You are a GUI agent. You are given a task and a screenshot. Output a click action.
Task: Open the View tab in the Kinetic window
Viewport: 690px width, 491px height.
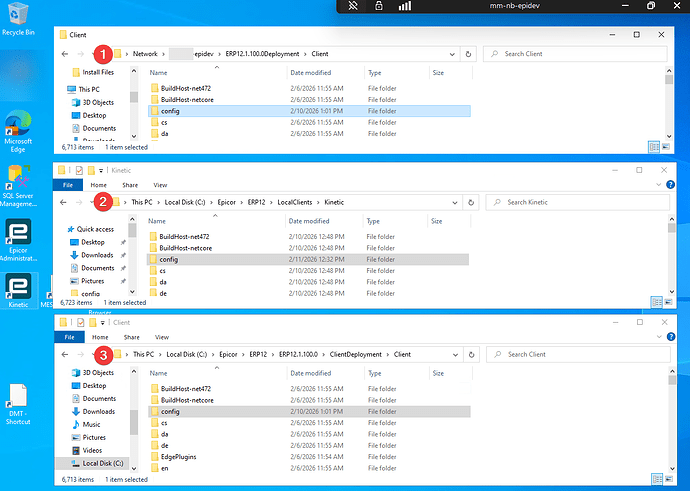[160, 185]
